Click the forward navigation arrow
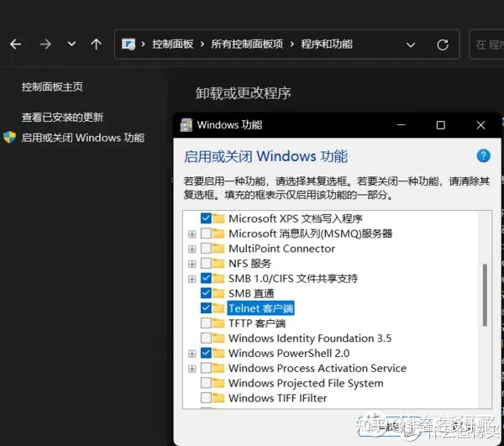 (45, 45)
